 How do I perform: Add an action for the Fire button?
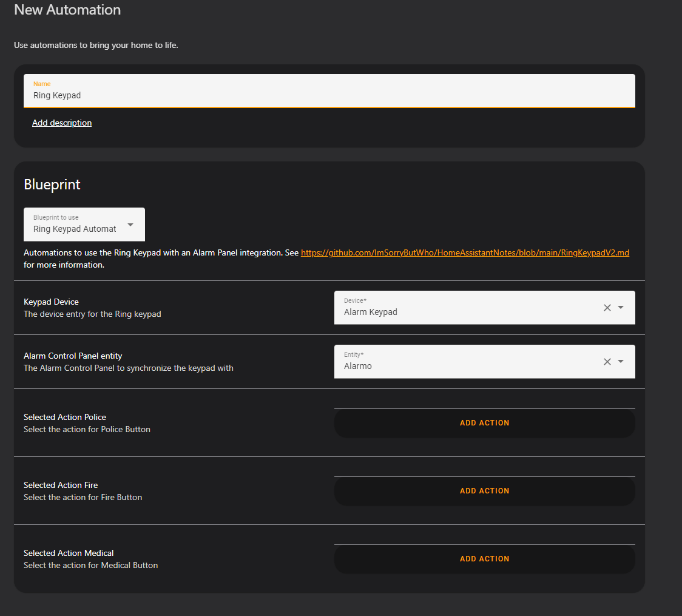[484, 491]
